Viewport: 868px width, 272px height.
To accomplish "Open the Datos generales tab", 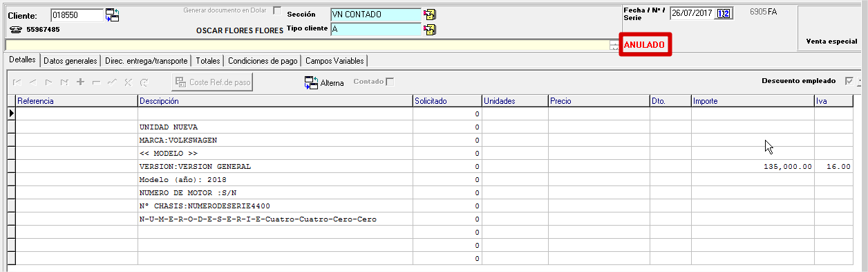I will click(x=70, y=61).
